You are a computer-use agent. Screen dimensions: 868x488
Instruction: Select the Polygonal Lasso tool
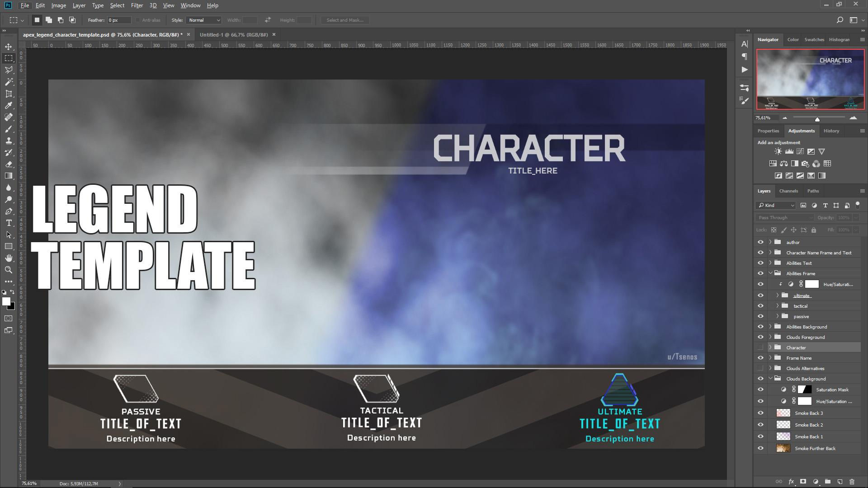click(x=9, y=70)
